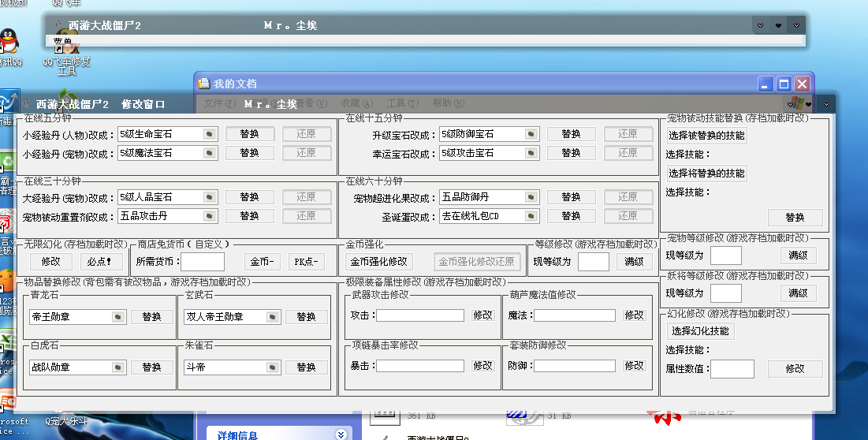Image resolution: width=868 pixels, height=440 pixels.
Task: Click 替换 for 幸运宝石 row
Action: [572, 153]
